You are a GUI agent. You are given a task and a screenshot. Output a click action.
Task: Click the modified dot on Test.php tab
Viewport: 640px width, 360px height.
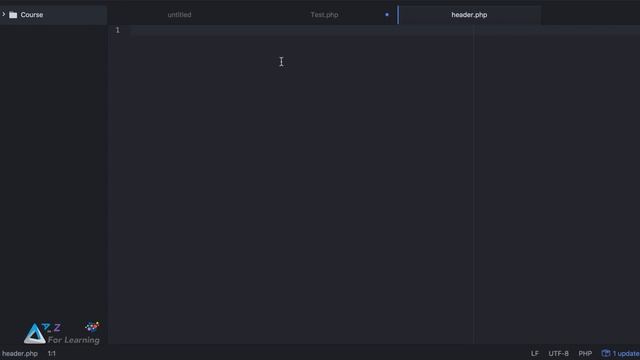point(387,15)
